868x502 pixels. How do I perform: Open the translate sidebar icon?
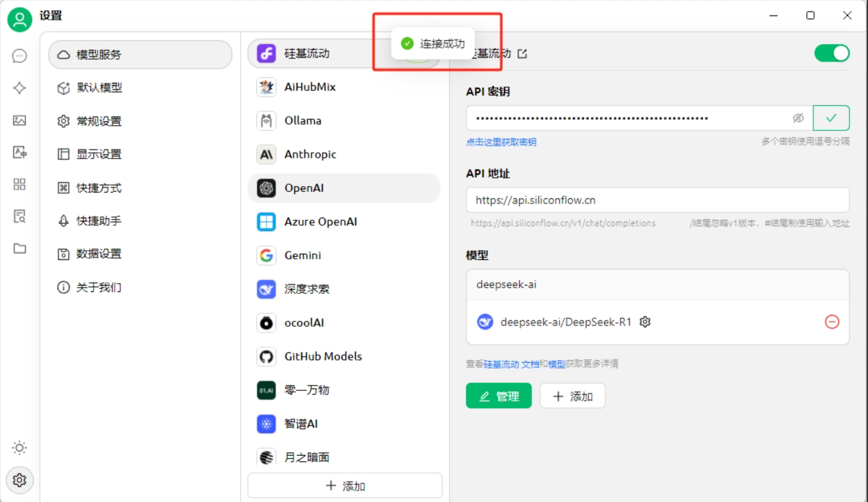click(x=19, y=152)
